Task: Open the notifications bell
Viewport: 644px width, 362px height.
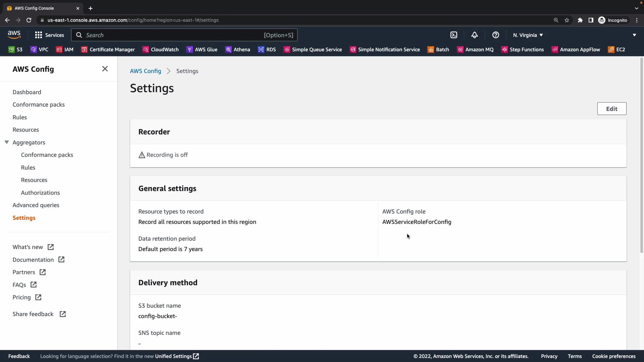Action: (x=474, y=35)
